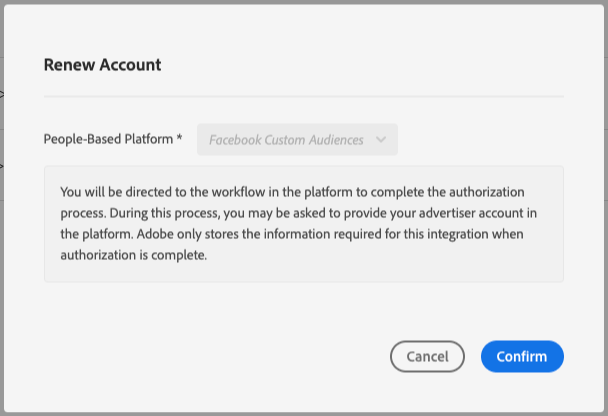Open the People-Based Platform dropdown
This screenshot has width=608, height=416.
point(297,140)
